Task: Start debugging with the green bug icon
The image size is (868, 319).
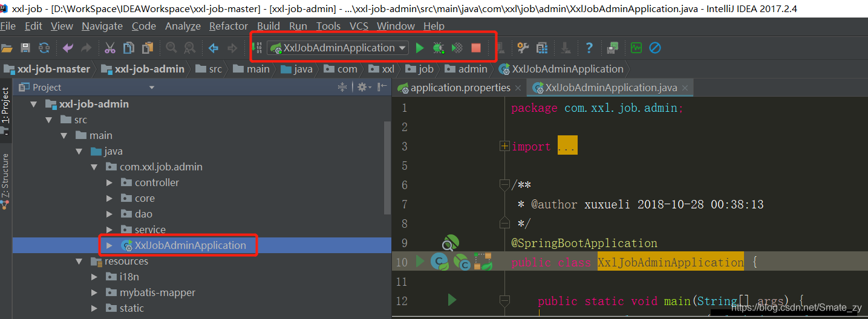Action: [439, 48]
